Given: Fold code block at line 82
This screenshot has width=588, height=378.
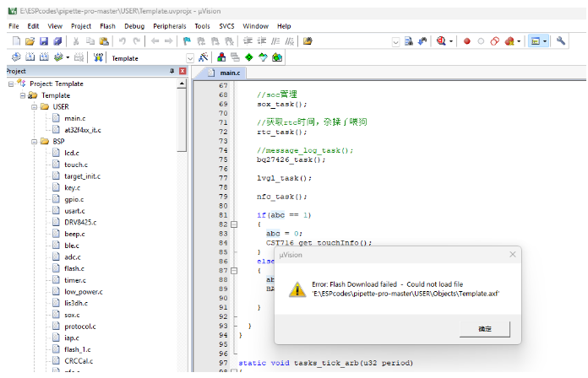Looking at the screenshot, I should pyautogui.click(x=234, y=224).
